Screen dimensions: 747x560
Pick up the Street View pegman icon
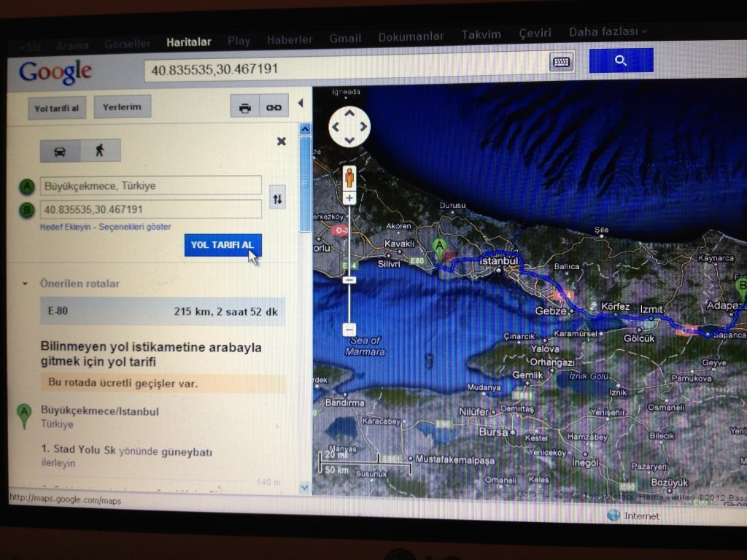coord(349,178)
